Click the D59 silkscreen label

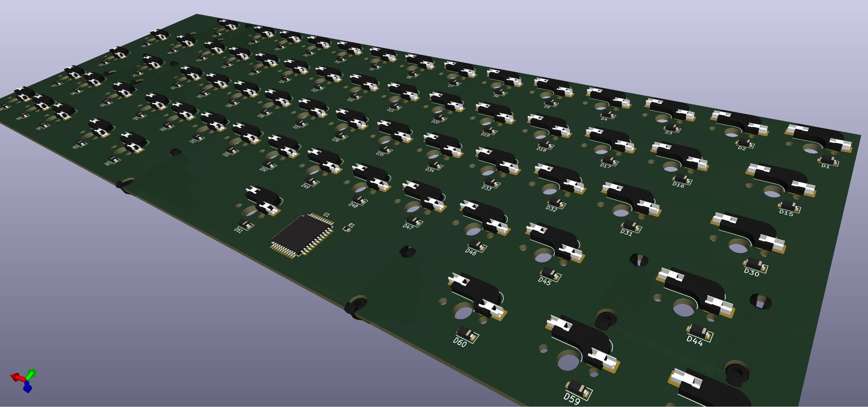[572, 398]
